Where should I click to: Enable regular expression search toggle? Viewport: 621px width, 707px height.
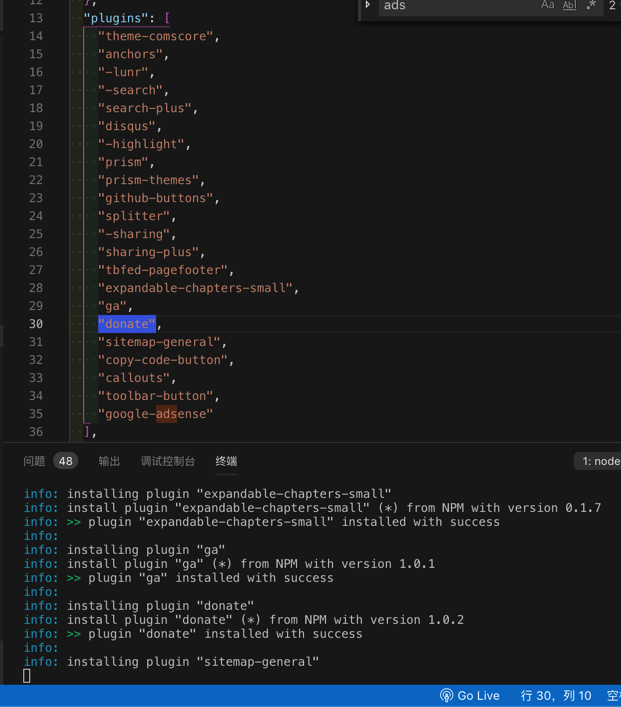click(x=591, y=6)
